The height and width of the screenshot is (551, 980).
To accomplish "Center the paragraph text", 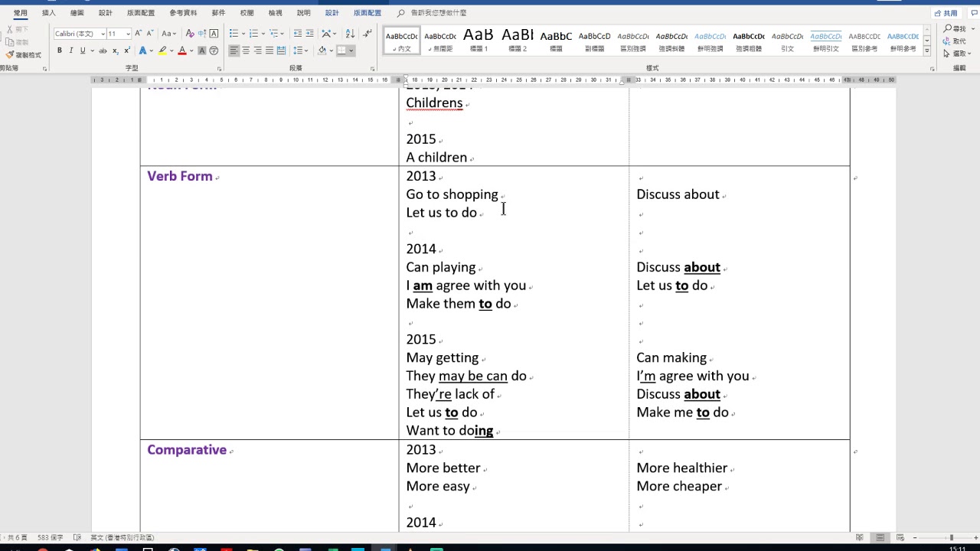I will (246, 51).
